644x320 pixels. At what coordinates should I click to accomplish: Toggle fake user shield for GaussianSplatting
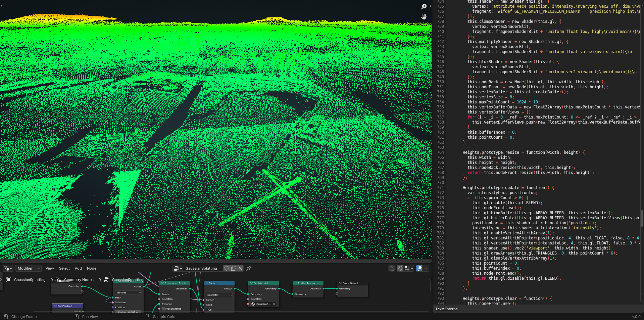[x=227, y=268]
